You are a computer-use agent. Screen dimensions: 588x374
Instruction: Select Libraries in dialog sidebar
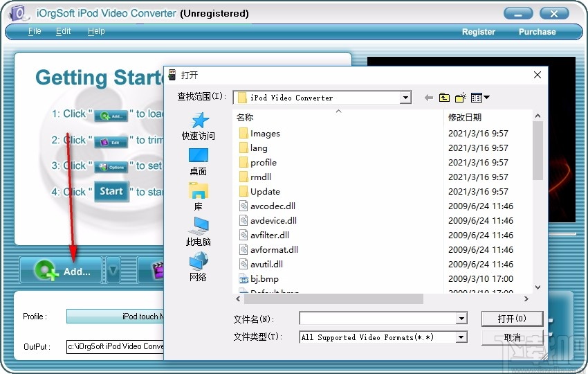coord(198,197)
